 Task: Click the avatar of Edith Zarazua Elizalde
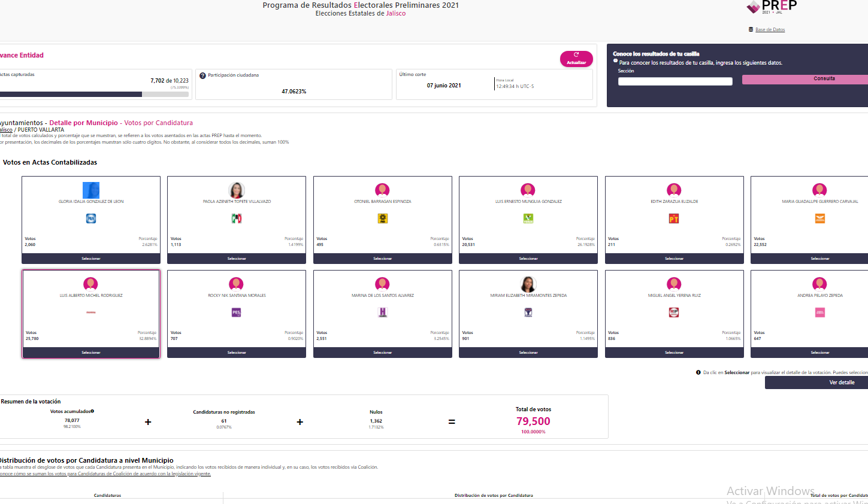(674, 190)
